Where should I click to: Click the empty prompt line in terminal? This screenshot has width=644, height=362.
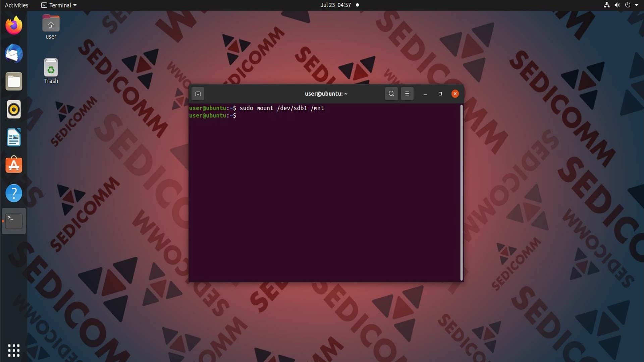[x=213, y=115]
